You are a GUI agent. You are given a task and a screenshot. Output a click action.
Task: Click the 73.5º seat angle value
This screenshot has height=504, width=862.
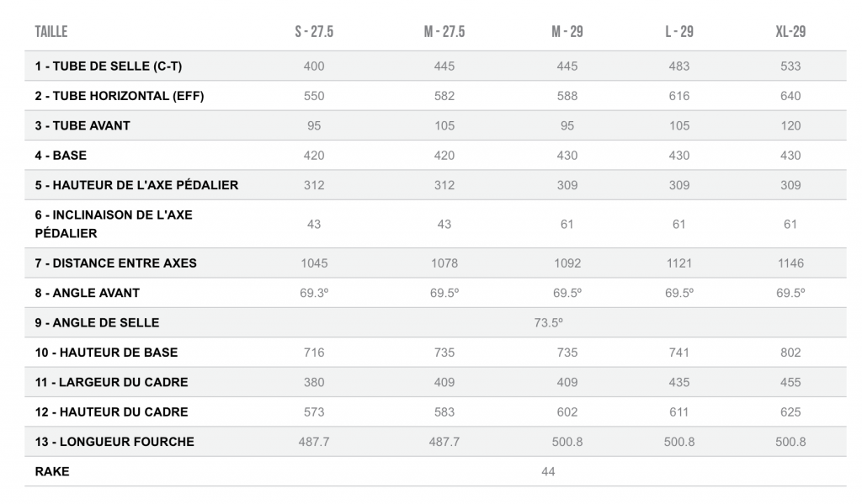click(x=548, y=322)
